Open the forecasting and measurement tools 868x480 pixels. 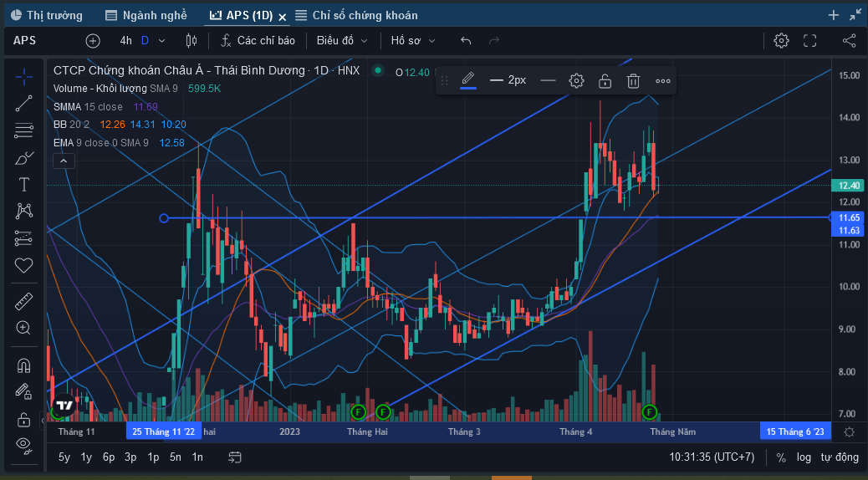pos(23,238)
